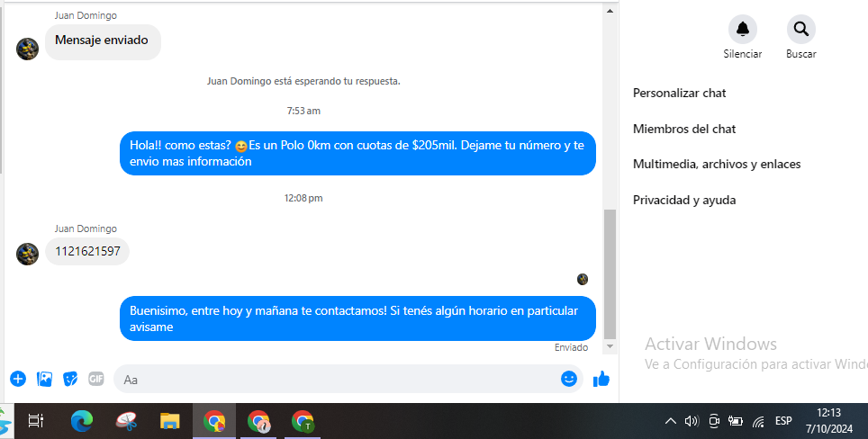Expand Multimedia, archivos y enlaces section
This screenshot has width=868, height=439.
tap(717, 164)
